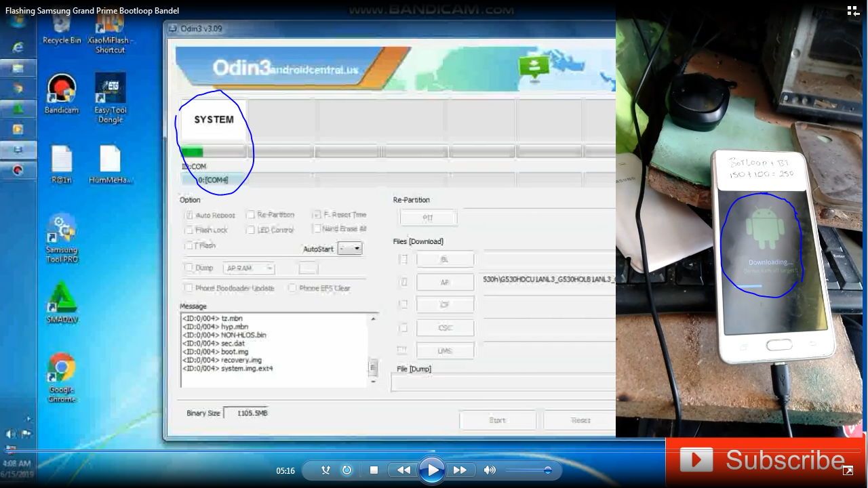Launch Bandicam from the desktop
The image size is (868, 488).
(62, 94)
